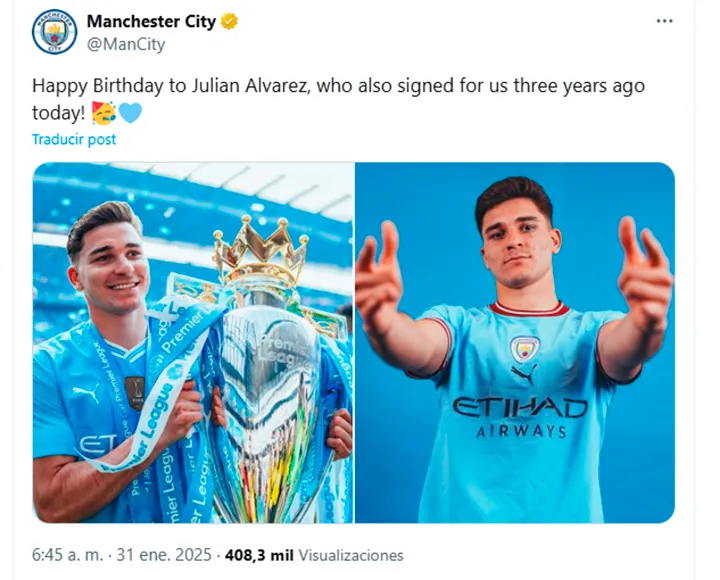
Task: Click the ETIHAD AIRWAYS sponsor text
Action: click(520, 417)
